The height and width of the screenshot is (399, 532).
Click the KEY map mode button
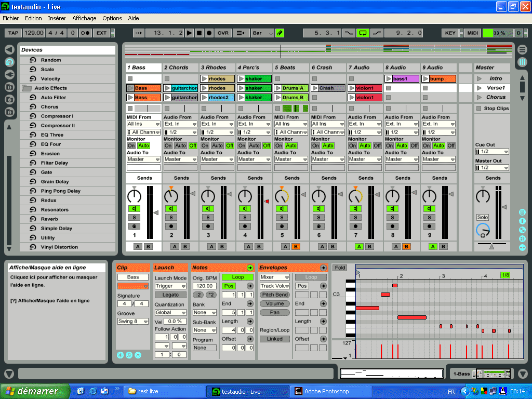click(450, 33)
